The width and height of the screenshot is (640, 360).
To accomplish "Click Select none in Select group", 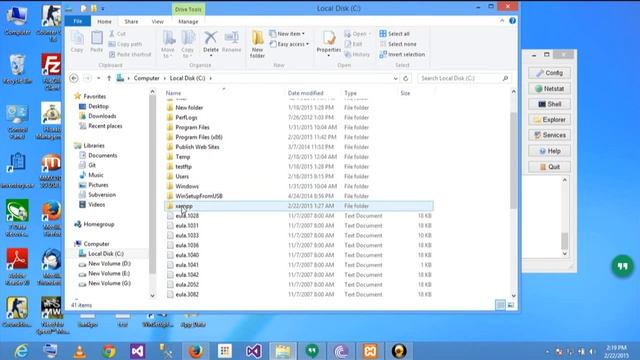I will pos(398,44).
